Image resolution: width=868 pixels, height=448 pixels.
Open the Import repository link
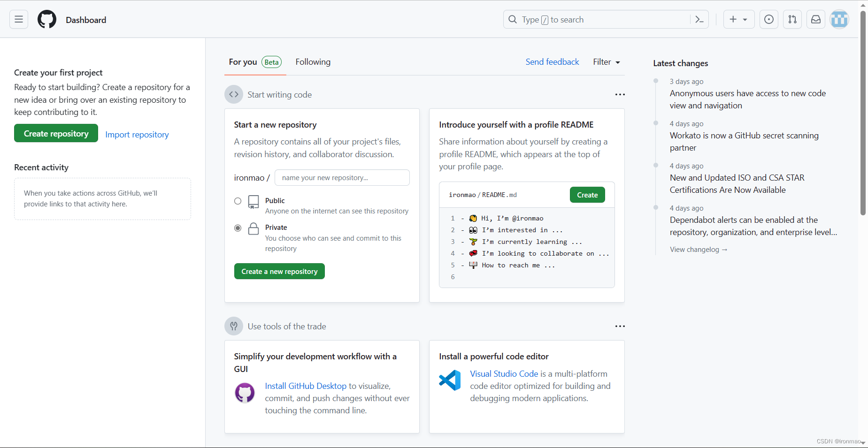click(137, 135)
